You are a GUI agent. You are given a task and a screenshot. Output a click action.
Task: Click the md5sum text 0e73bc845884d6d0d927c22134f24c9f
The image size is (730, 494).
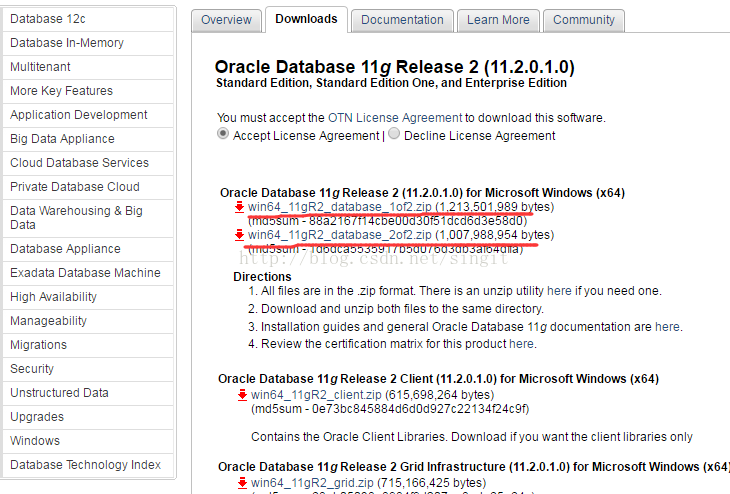420,409
